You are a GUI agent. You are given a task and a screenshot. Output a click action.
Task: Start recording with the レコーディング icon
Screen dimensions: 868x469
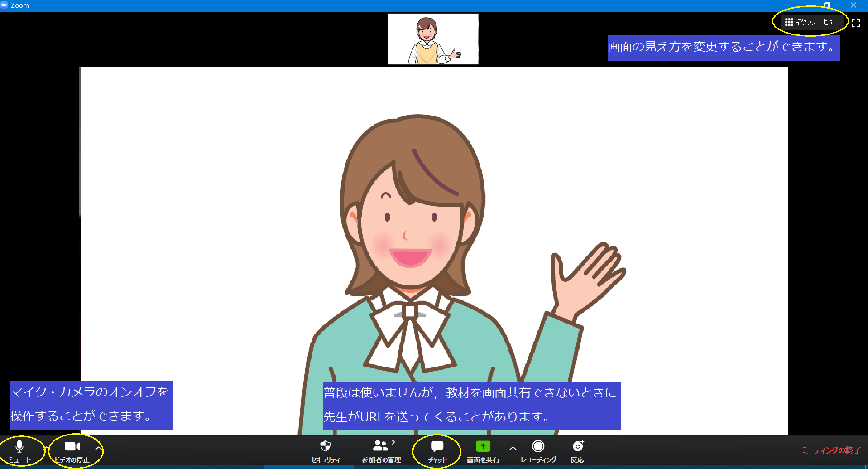coord(538,451)
